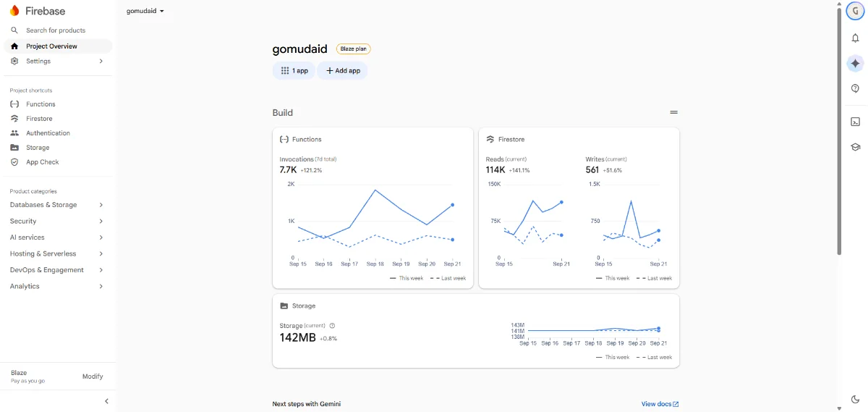Click the Authentication people icon
The image size is (868, 412).
(14, 133)
